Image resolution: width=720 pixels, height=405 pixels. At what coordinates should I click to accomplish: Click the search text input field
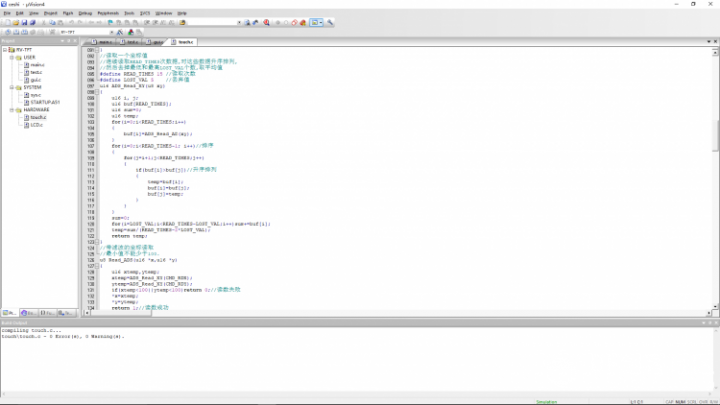(212, 22)
